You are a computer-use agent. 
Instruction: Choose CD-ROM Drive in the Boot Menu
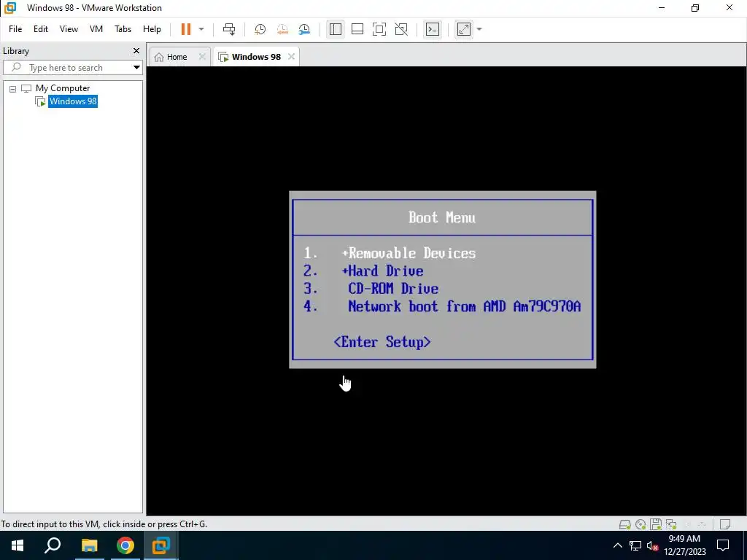393,289
